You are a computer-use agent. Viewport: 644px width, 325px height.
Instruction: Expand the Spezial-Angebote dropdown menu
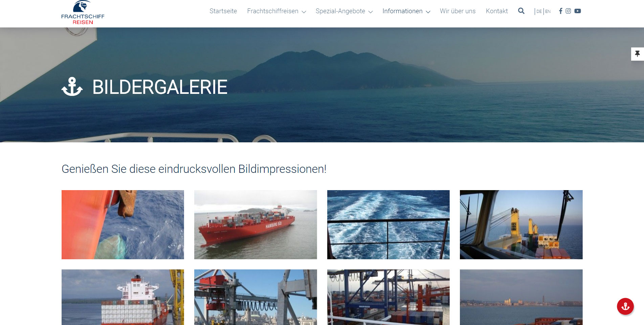click(344, 11)
